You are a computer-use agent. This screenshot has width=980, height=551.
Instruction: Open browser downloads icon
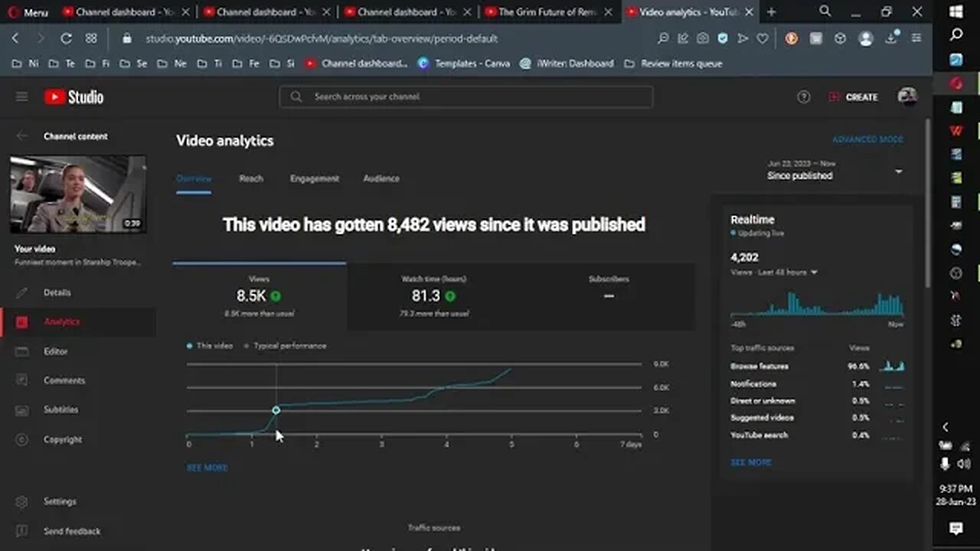point(892,38)
